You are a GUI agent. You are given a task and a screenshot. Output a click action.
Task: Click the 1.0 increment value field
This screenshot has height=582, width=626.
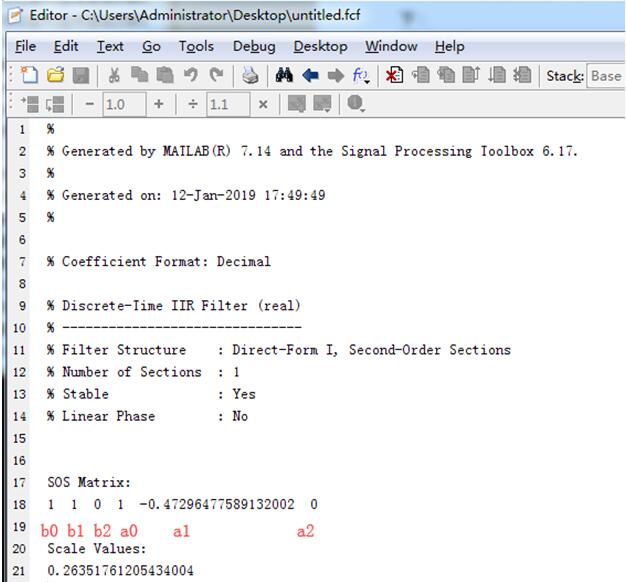pyautogui.click(x=122, y=104)
